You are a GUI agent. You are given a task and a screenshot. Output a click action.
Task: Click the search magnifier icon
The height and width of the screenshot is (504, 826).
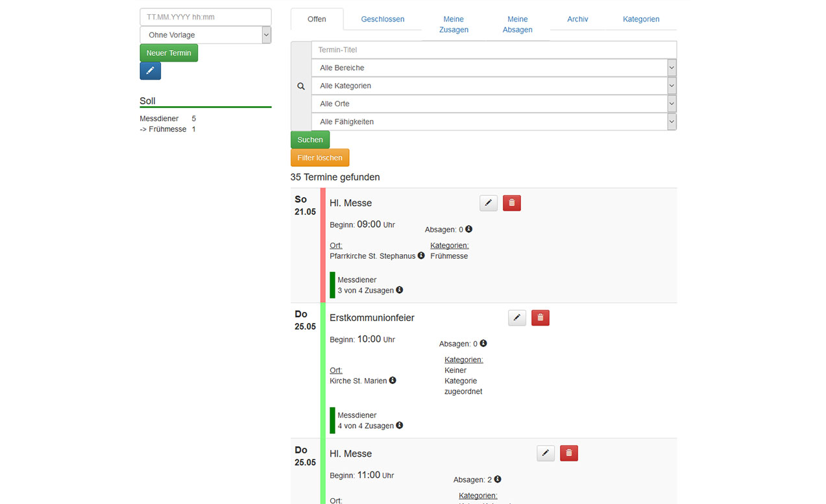coord(301,86)
